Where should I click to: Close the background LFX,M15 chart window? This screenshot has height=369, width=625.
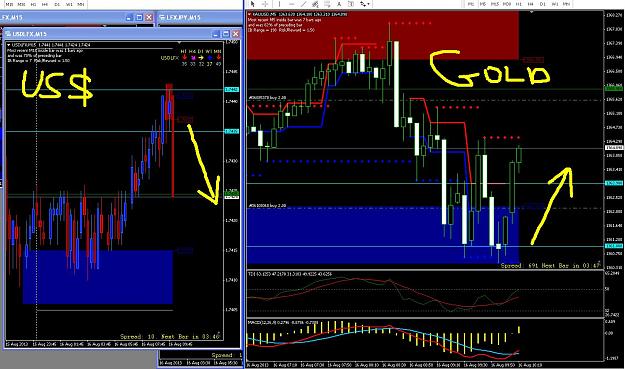pos(149,18)
